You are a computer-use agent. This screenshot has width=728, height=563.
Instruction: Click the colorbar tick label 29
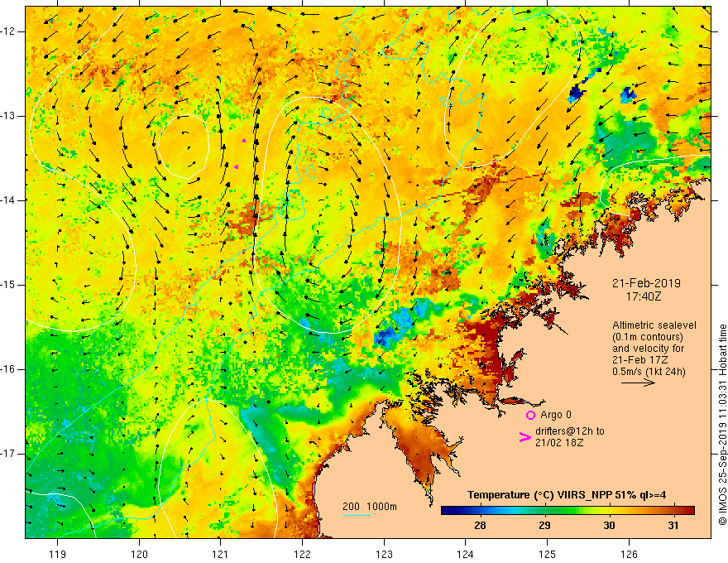pos(544,526)
